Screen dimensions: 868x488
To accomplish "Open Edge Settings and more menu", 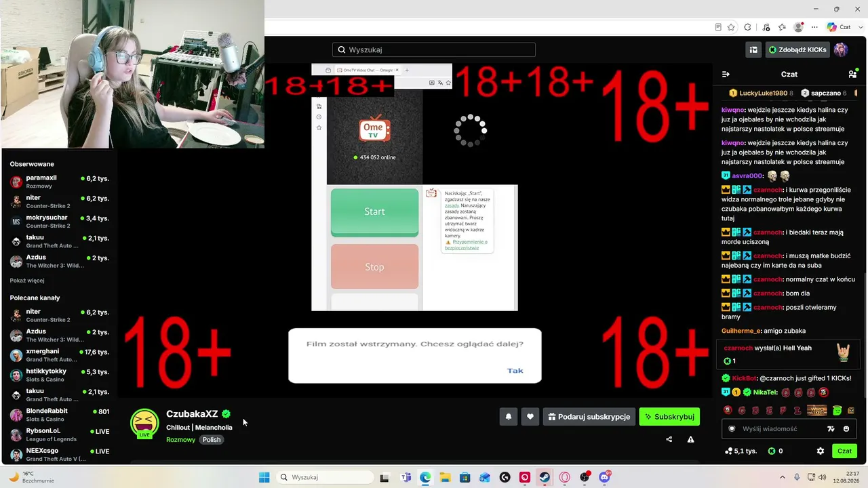I will point(814,27).
